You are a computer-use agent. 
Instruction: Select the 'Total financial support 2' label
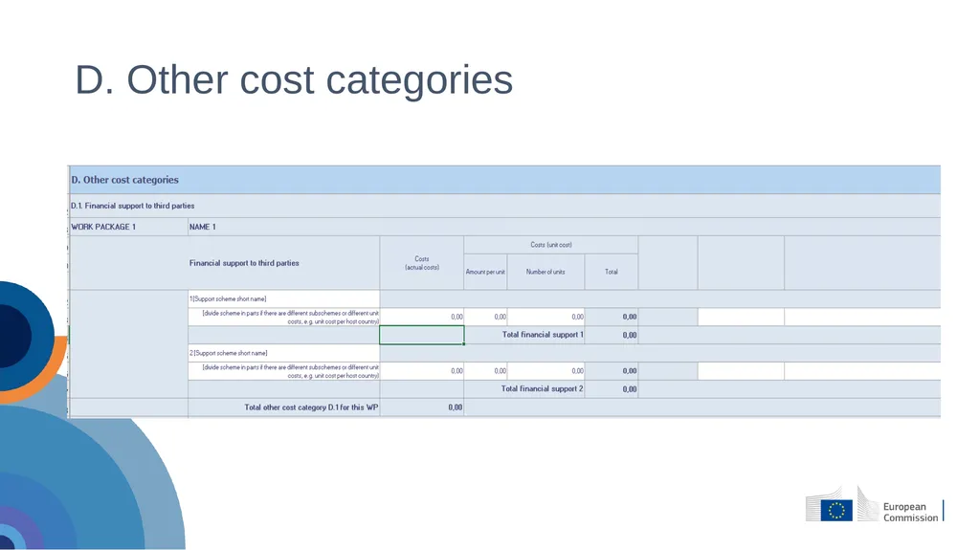542,388
